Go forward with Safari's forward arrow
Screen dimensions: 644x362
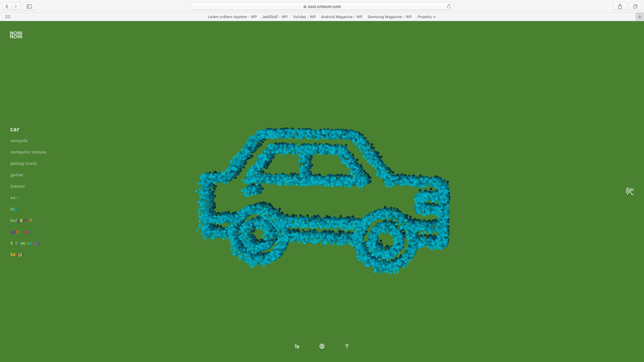tap(15, 6)
